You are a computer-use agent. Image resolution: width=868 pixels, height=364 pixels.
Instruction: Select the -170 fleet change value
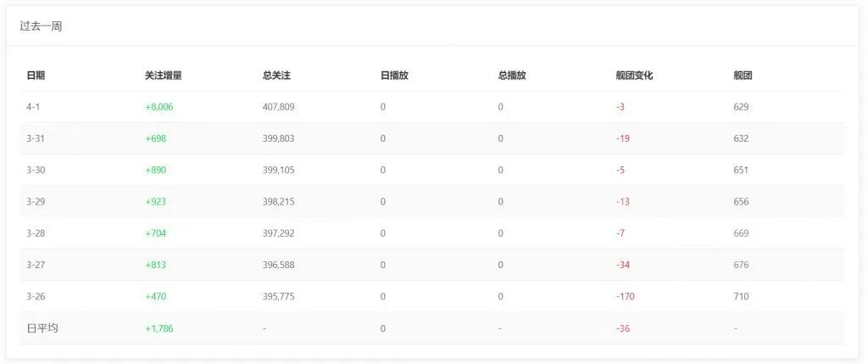625,296
